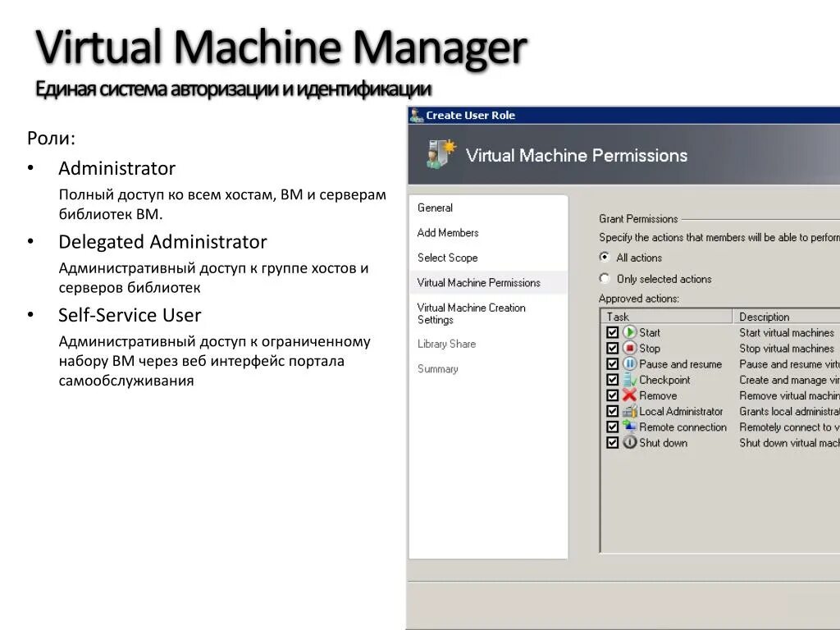Select the Start task label
The width and height of the screenshot is (840, 630).
pyautogui.click(x=650, y=333)
